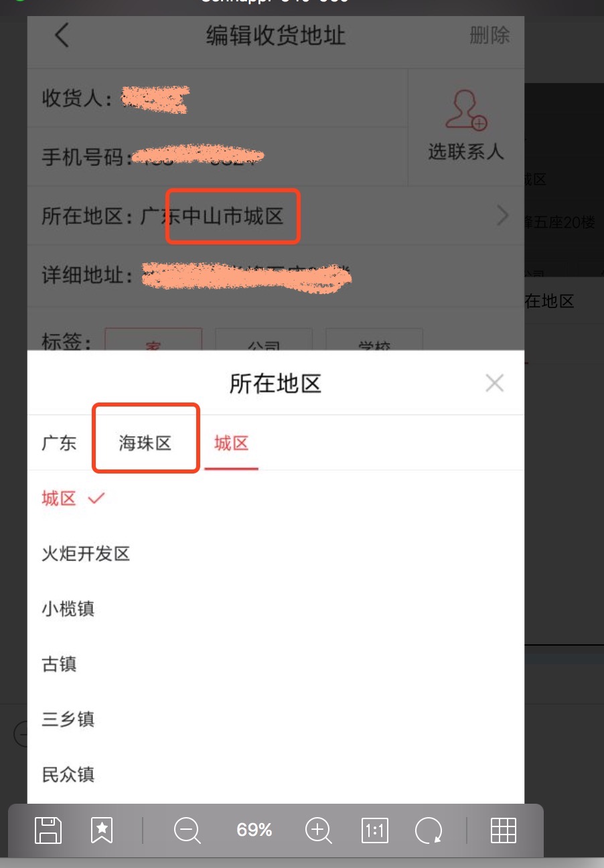Set actual size with 1:1 icon

(x=374, y=830)
